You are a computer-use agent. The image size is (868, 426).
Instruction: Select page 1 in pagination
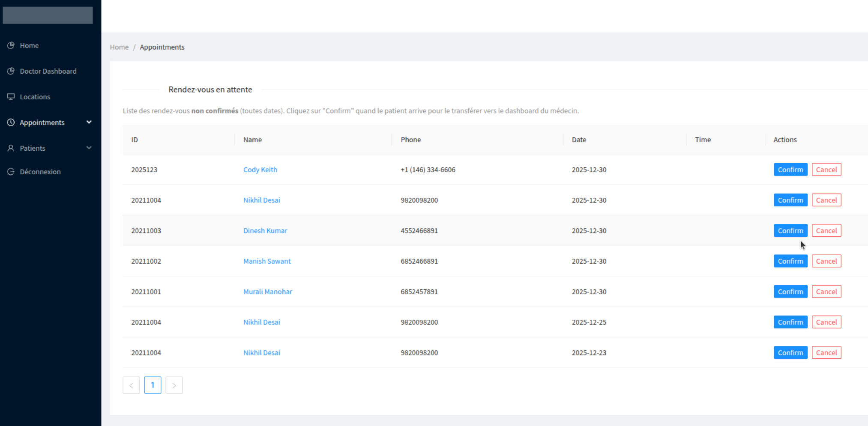coord(153,385)
